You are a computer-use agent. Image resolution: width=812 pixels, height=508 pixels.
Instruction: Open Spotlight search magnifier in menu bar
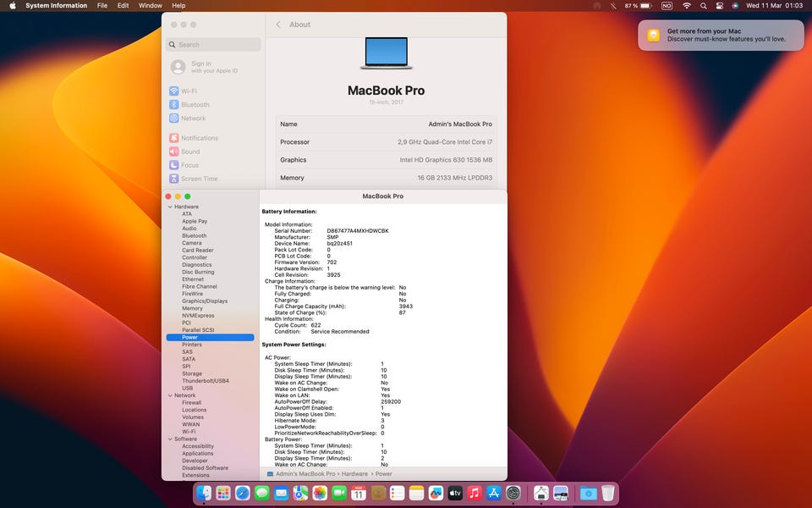tap(704, 6)
